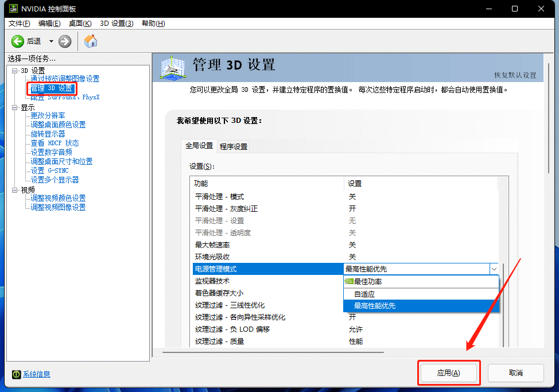Select the 最高性能优先 power option

pyautogui.click(x=375, y=305)
